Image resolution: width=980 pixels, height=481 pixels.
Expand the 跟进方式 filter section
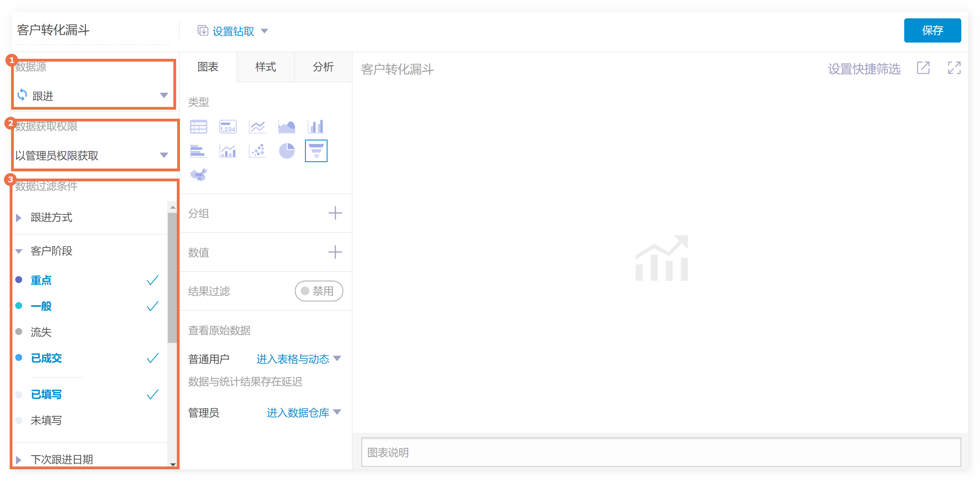(51, 217)
